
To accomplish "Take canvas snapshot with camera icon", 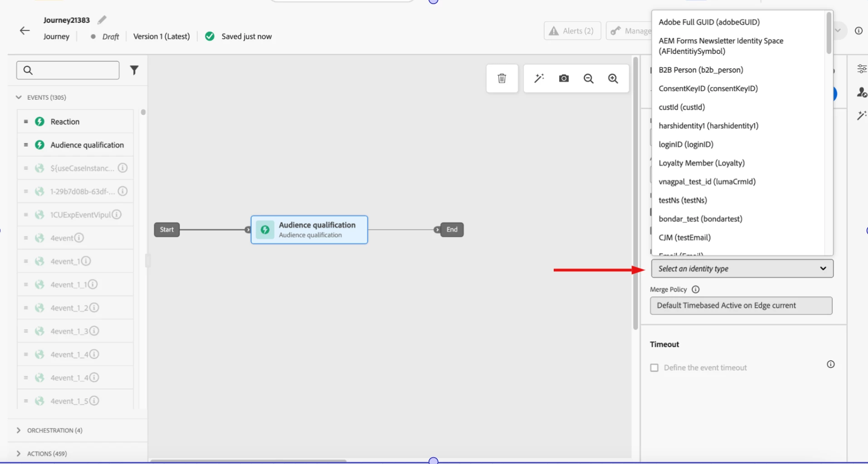I will (x=564, y=78).
